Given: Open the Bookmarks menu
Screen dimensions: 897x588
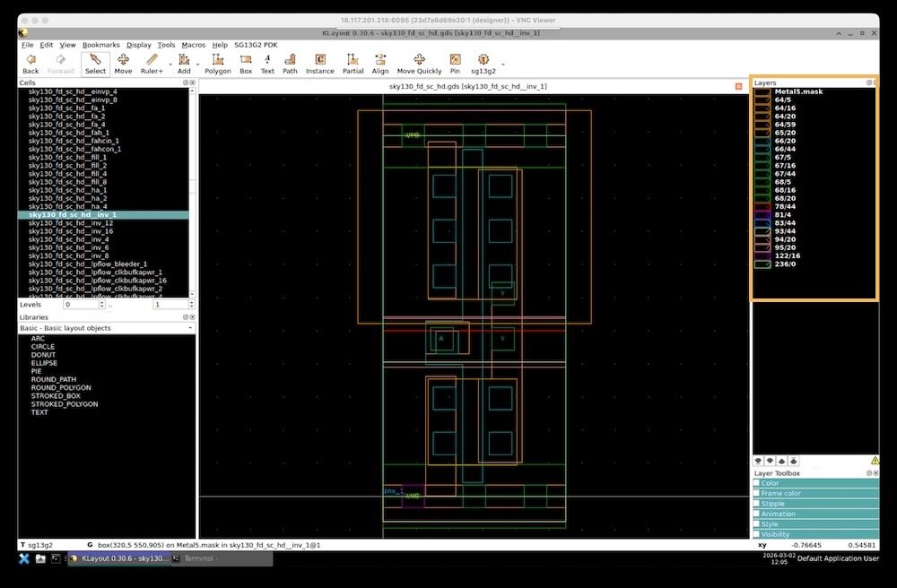Looking at the screenshot, I should click(100, 44).
